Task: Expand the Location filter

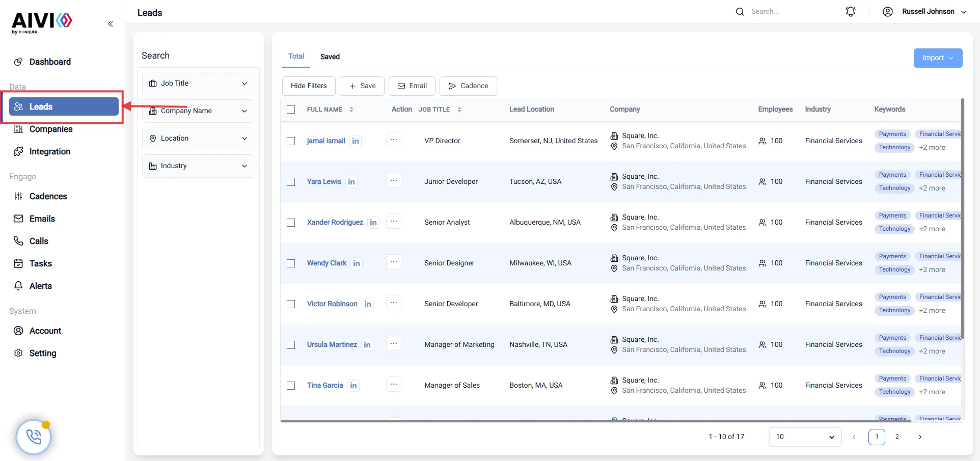Action: (199, 138)
